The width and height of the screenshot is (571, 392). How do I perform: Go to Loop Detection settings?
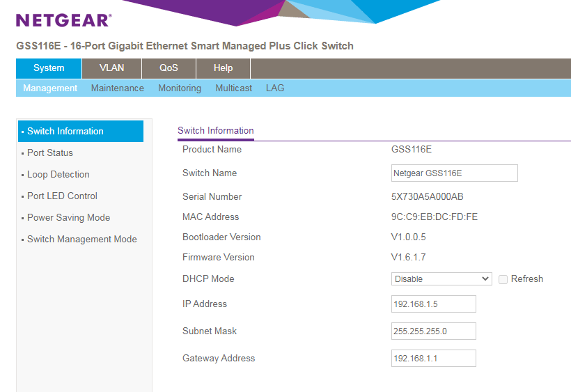coord(58,175)
